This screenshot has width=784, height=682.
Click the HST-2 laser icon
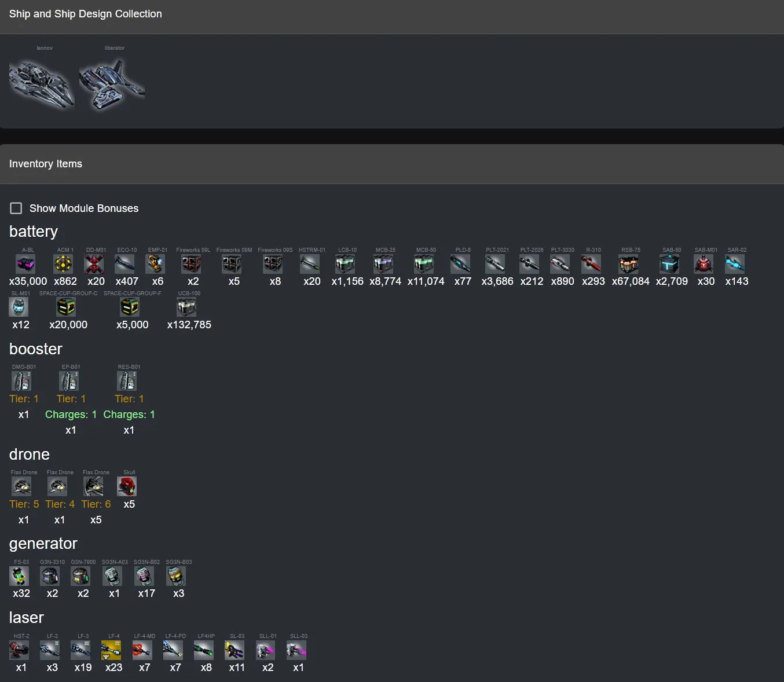coord(19,650)
